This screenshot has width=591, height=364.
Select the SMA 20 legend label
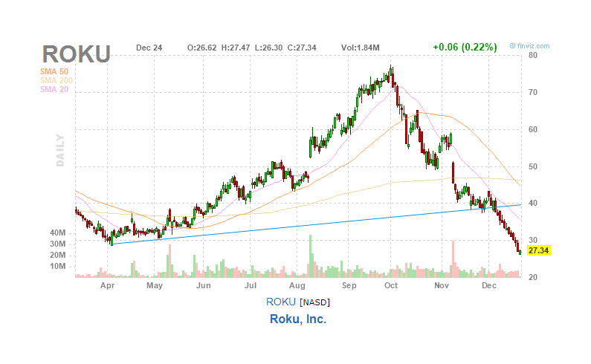(54, 89)
